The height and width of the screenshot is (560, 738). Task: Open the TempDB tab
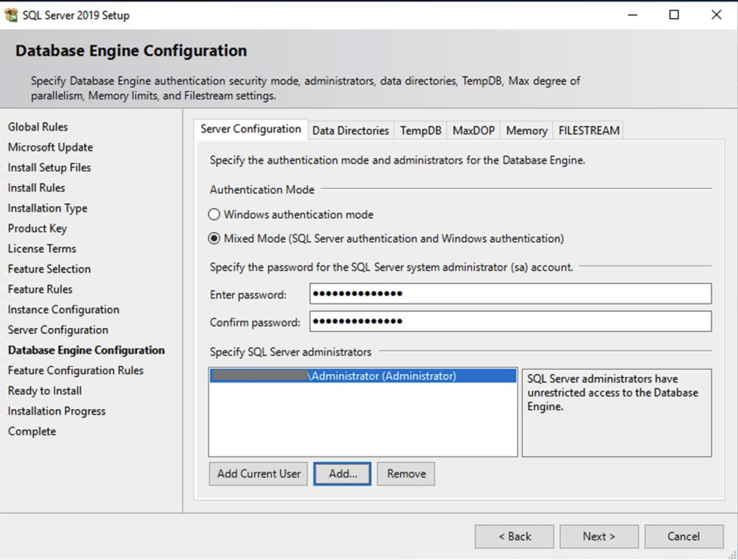click(421, 130)
